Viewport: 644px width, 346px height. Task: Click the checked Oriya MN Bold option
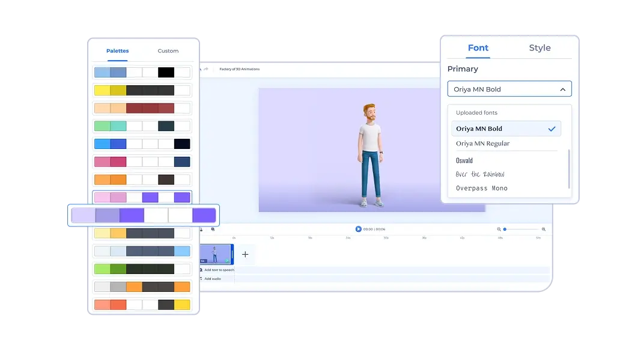click(506, 129)
